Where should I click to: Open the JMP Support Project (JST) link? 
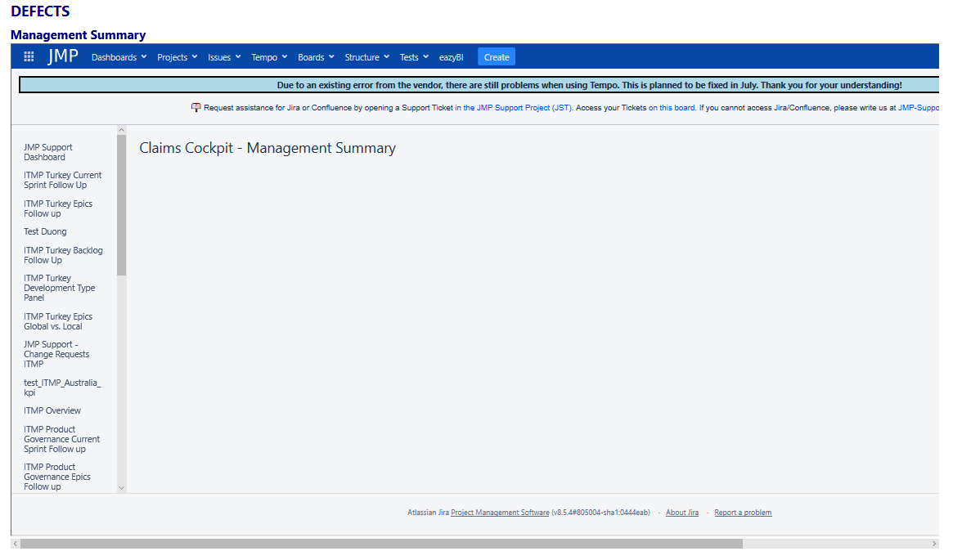click(x=514, y=108)
